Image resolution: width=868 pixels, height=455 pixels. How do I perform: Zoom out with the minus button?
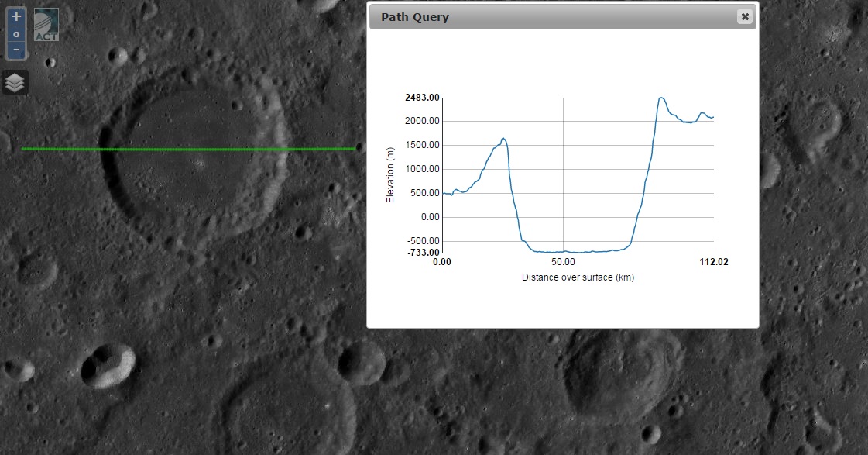click(x=16, y=50)
